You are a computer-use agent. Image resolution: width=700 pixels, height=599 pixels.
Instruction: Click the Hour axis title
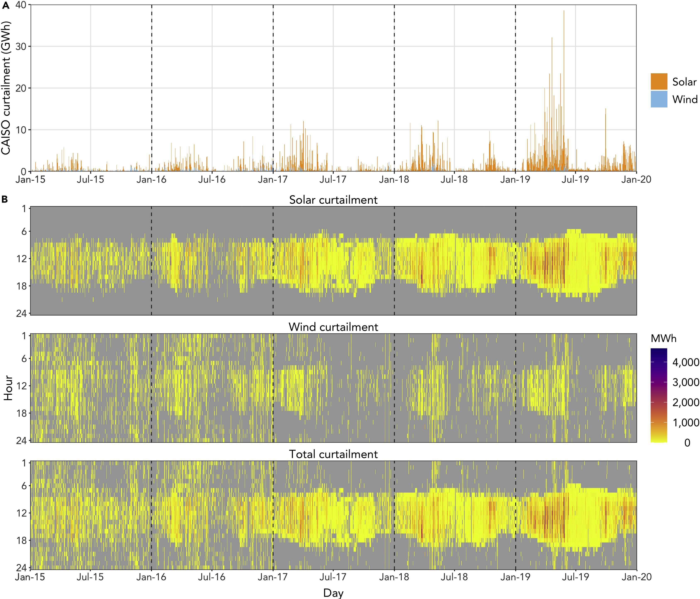[8, 388]
